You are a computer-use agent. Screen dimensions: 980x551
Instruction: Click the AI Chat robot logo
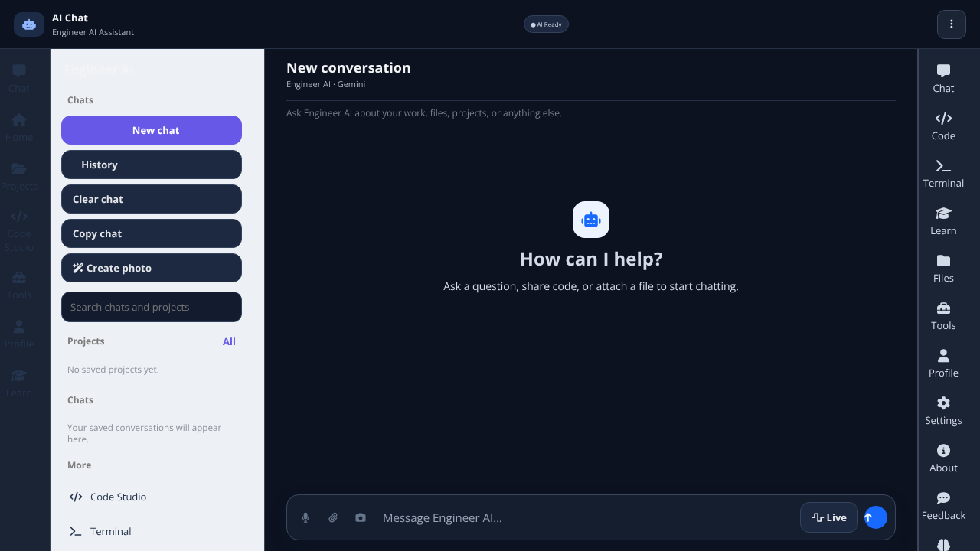29,24
